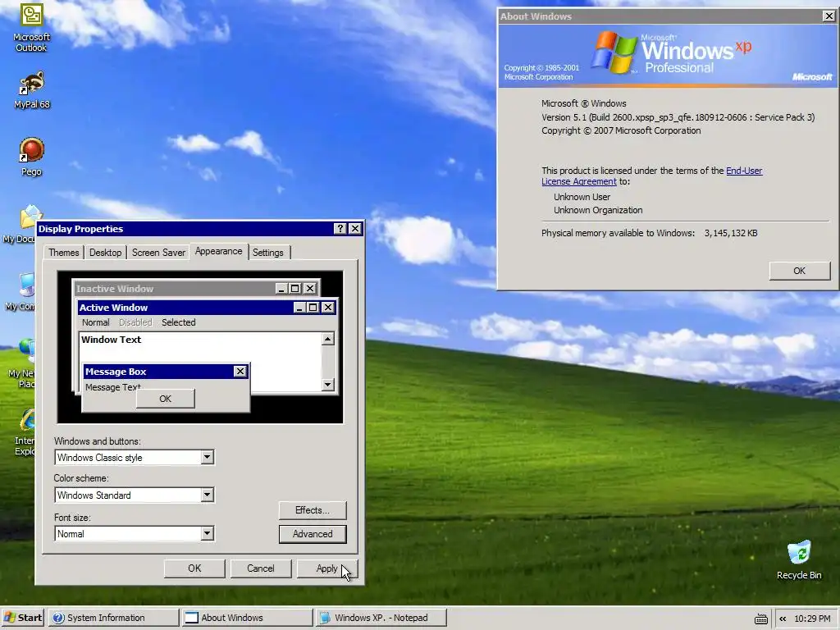Click the Disabled menu item in preview

[135, 322]
